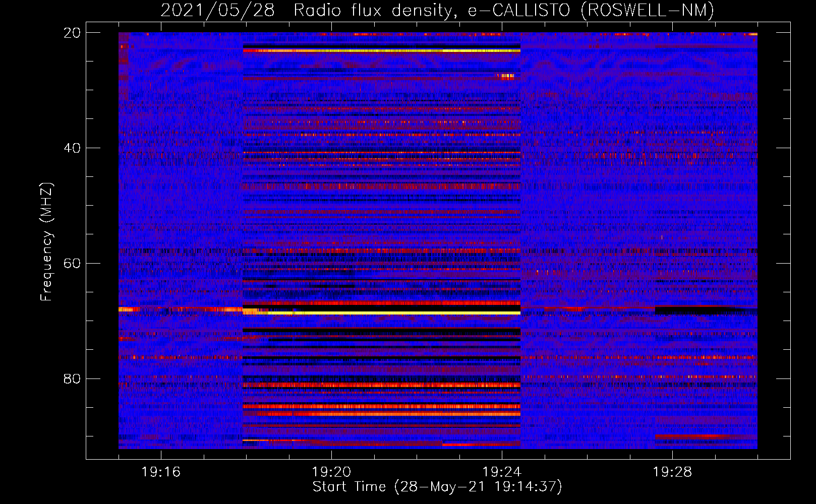This screenshot has width=816, height=504.
Task: Click the frequency tick label '80'
Action: pyautogui.click(x=72, y=379)
